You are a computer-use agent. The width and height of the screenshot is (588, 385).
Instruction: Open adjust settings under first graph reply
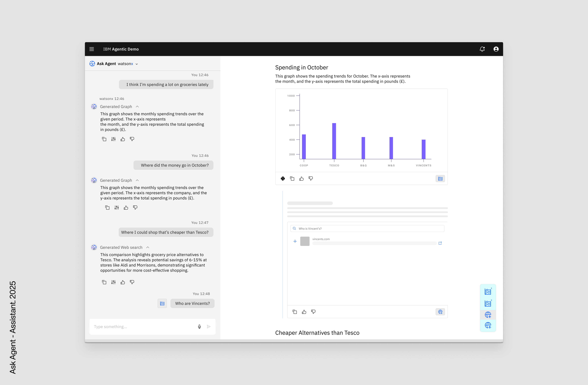click(113, 139)
